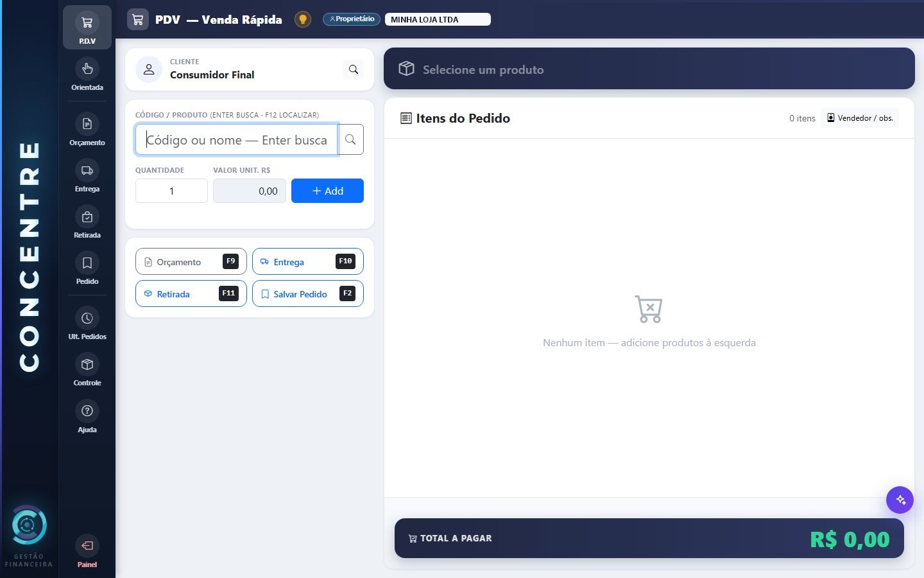Open Vendedor / obs. option
The width and height of the screenshot is (924, 578).
[x=860, y=118]
